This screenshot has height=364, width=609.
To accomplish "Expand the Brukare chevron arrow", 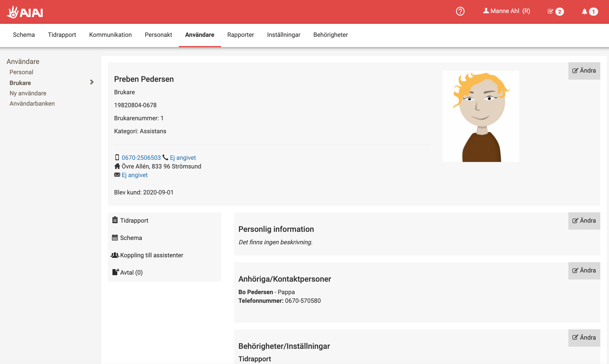I will point(92,82).
